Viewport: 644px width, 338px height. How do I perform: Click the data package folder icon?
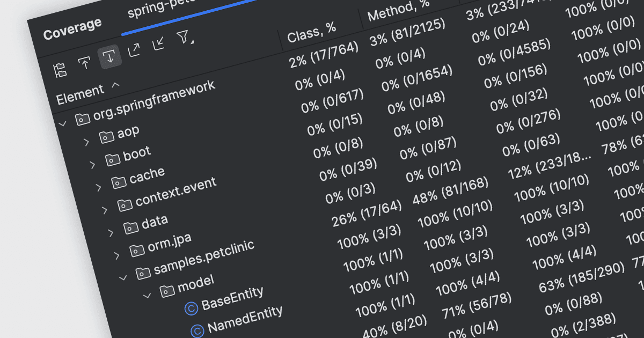(x=130, y=228)
